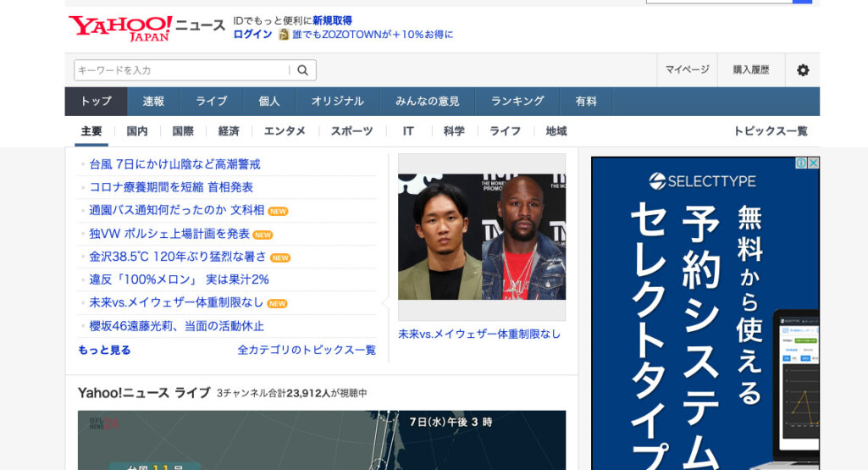Open the マイページ link
This screenshot has width=868, height=470.
pos(687,70)
